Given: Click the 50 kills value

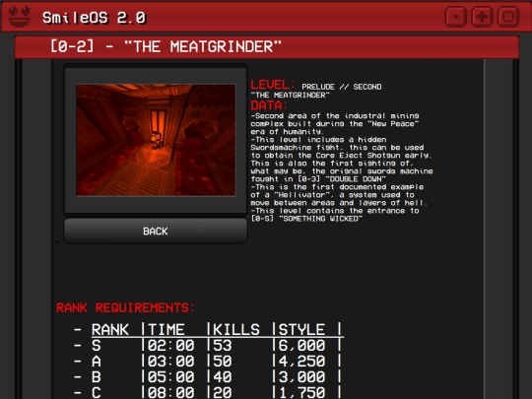Looking at the screenshot, I should coord(223,361).
